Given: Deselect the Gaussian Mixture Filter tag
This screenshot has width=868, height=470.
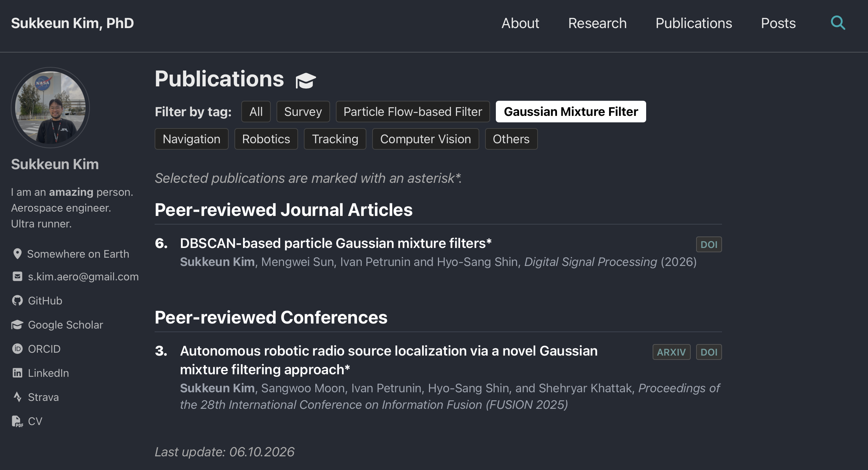Looking at the screenshot, I should coord(571,112).
